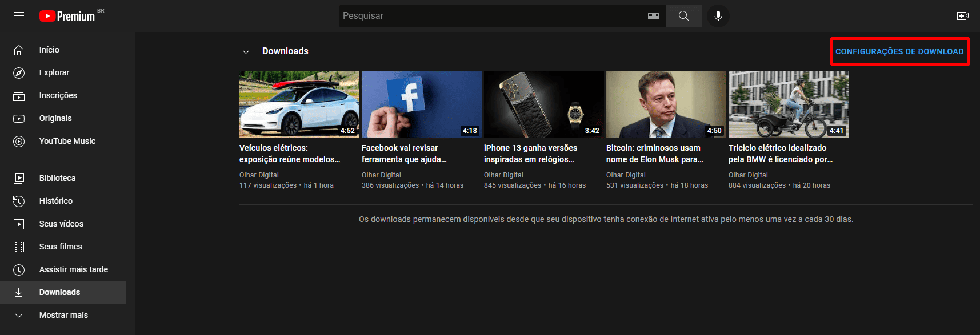The width and height of the screenshot is (980, 335).
Task: Click the Biblioteca library icon
Action: (x=19, y=179)
